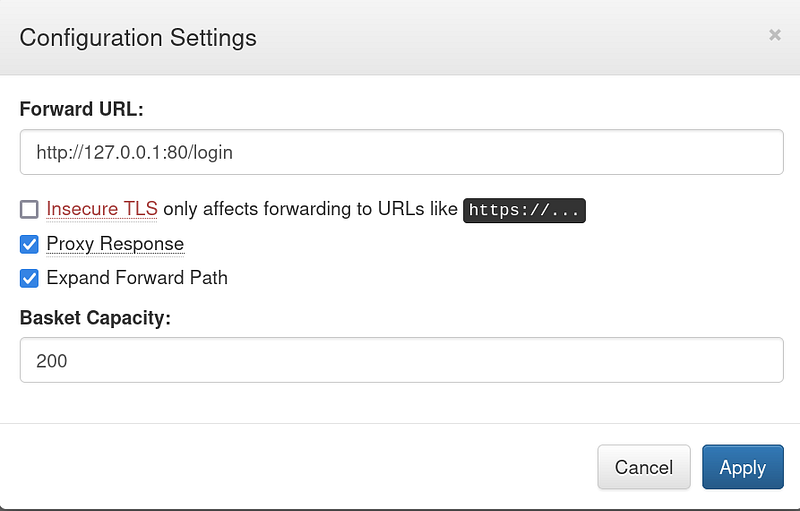Uncheck the Expand Forward Path checkbox
This screenshot has width=800, height=511.
(x=29, y=278)
